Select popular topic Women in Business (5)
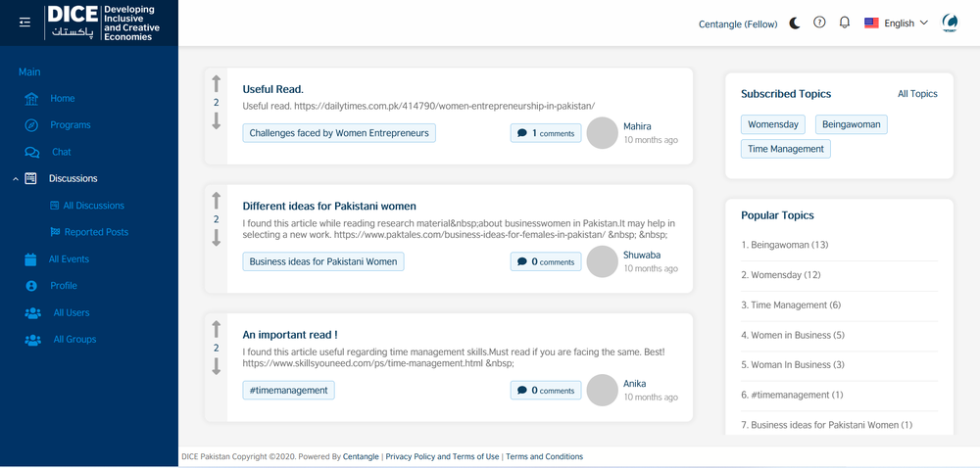 793,335
